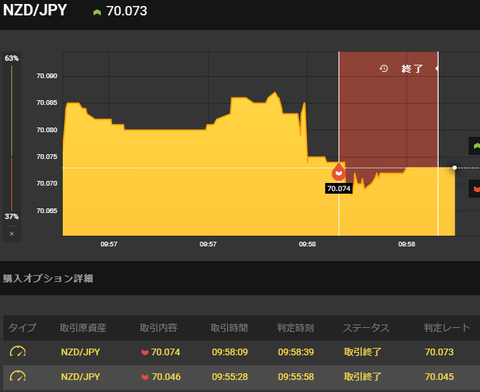
Task: Click the 購入オプション詳細 section header
Action: click(x=48, y=278)
